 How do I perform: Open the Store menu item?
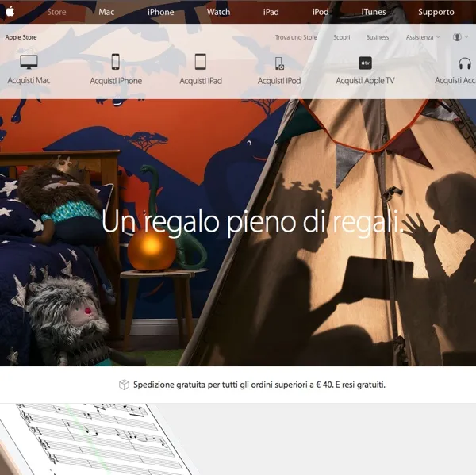tap(56, 12)
